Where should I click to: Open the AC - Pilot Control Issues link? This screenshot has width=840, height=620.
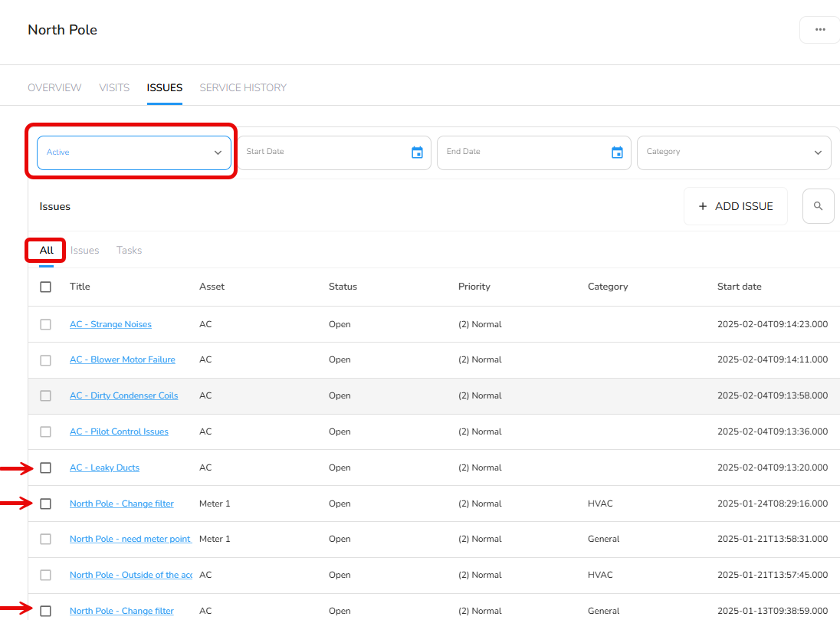[119, 431]
